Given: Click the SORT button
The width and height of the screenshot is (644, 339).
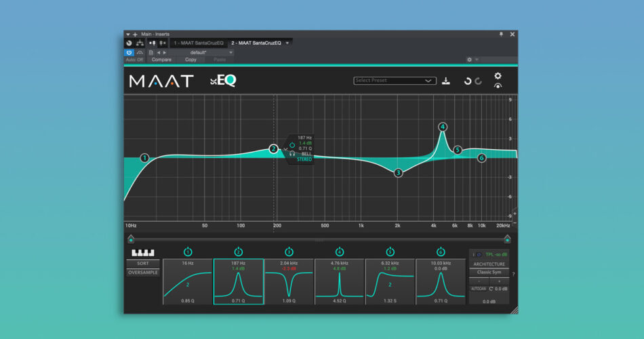Looking at the screenshot, I should point(143,263).
